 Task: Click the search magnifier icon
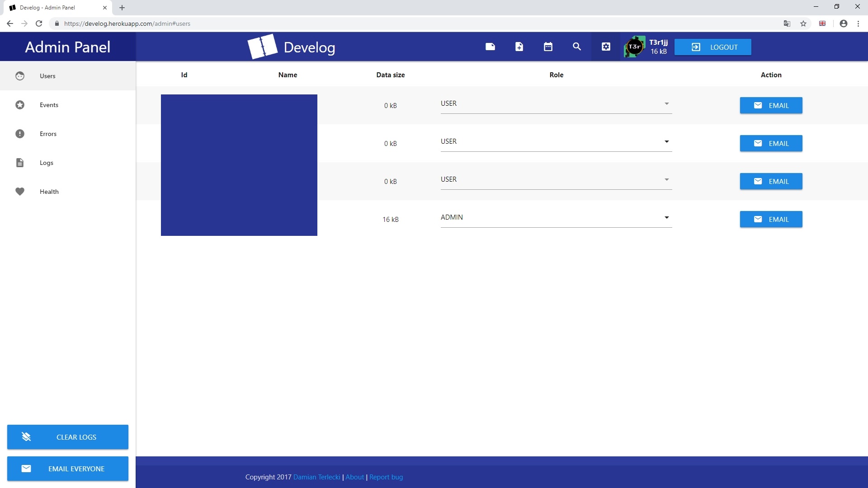(x=577, y=47)
